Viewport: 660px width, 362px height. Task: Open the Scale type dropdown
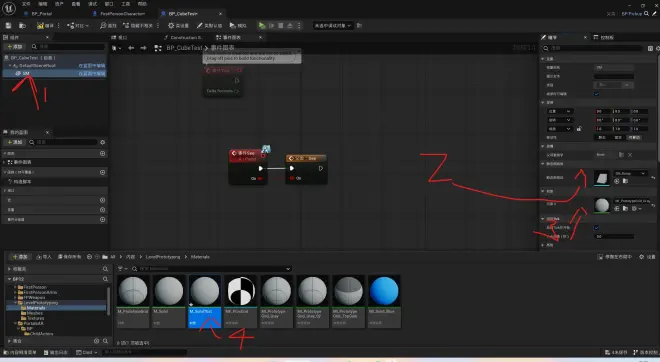click(559, 129)
